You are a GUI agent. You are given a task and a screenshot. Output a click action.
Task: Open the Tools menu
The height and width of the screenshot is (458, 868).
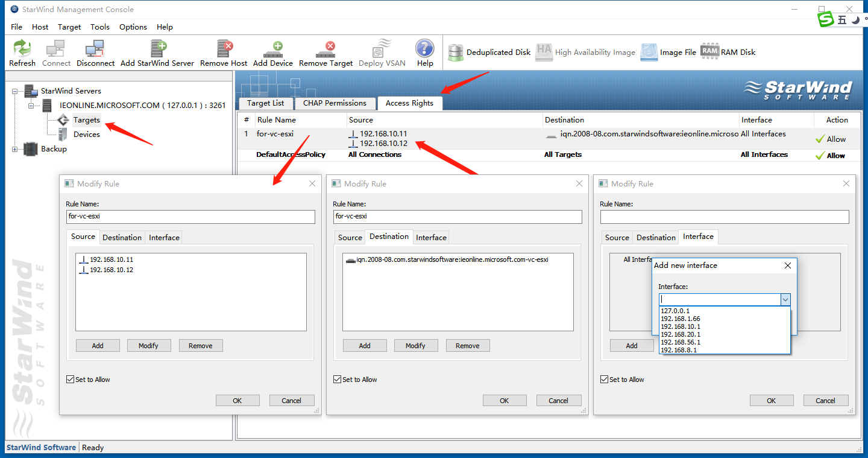(100, 27)
